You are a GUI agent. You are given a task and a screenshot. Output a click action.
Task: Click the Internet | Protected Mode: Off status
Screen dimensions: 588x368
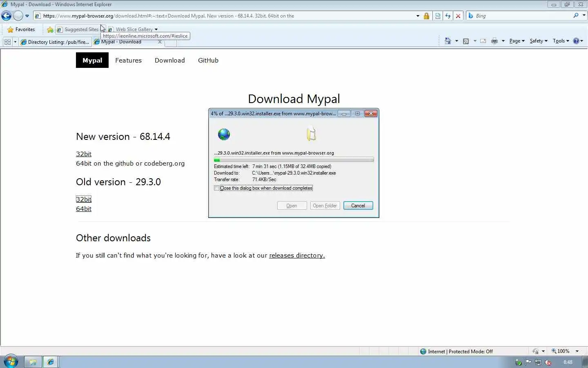456,351
